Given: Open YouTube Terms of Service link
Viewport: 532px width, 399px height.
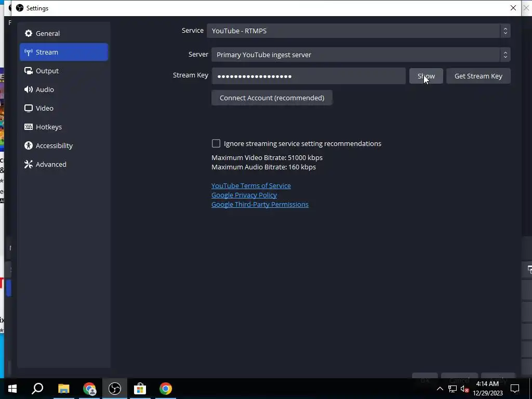Looking at the screenshot, I should (251, 185).
